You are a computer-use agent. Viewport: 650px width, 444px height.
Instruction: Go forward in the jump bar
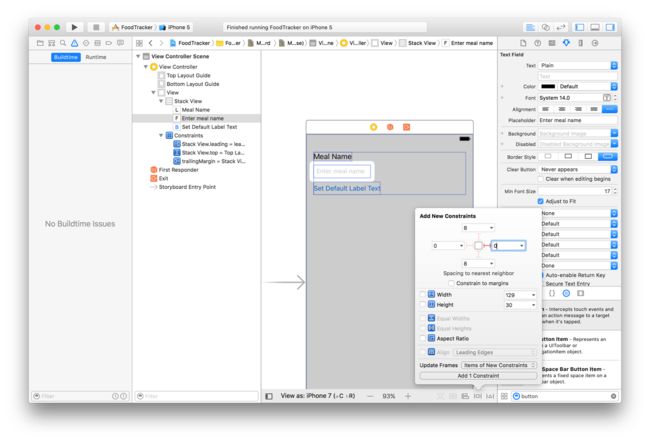(161, 43)
